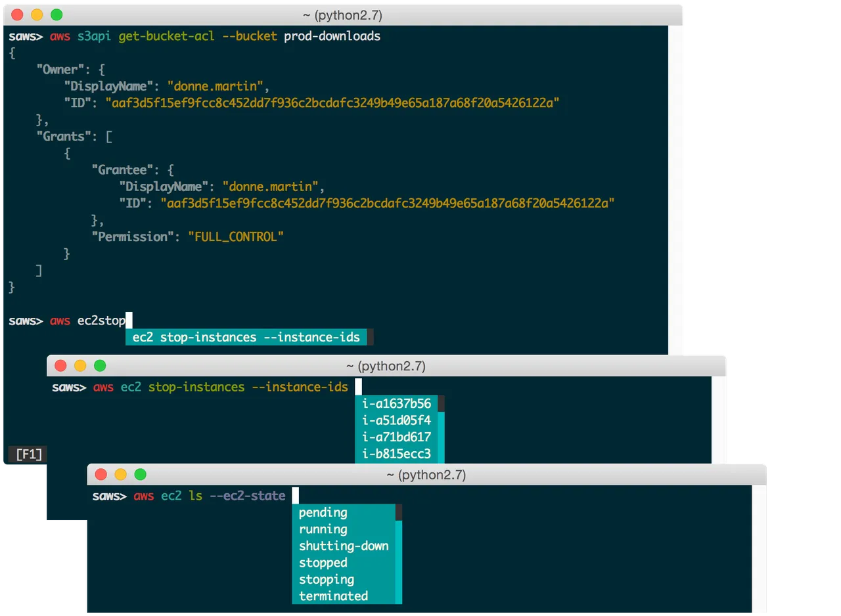Maximize the back terminal window showing bucket ACL
The height and width of the screenshot is (616, 841).
click(57, 14)
